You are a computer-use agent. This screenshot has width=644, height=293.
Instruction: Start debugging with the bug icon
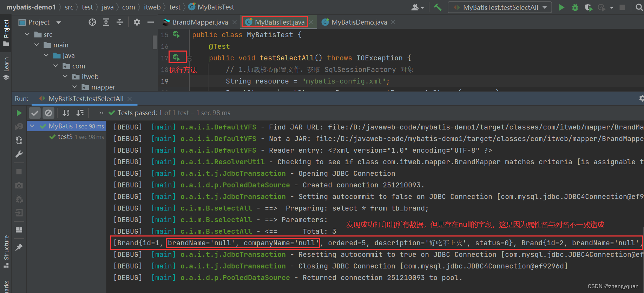575,7
